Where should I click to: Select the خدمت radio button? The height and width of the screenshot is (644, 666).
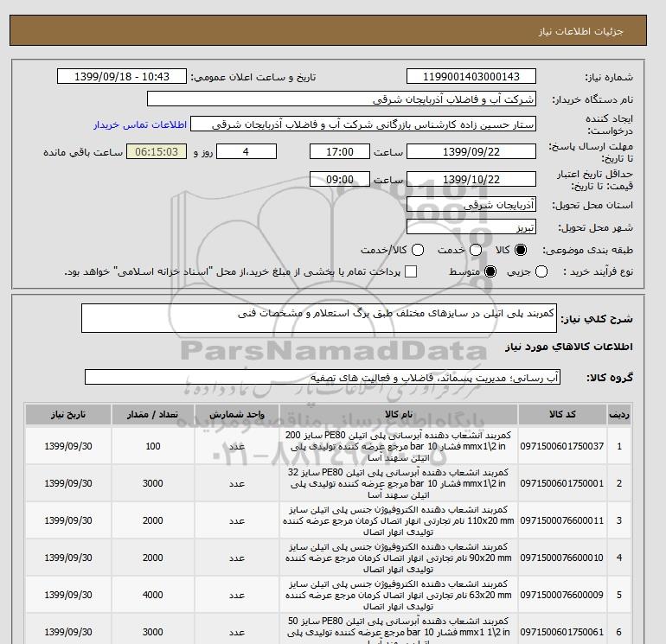point(476,250)
